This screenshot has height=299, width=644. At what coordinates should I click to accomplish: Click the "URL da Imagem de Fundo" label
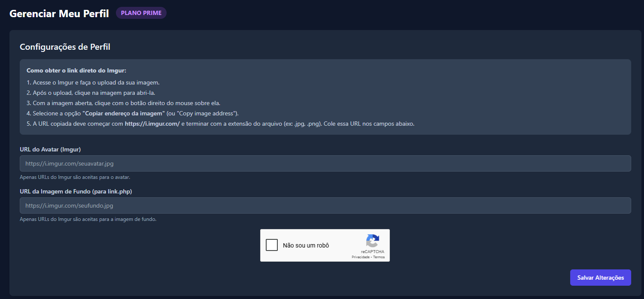click(x=76, y=191)
